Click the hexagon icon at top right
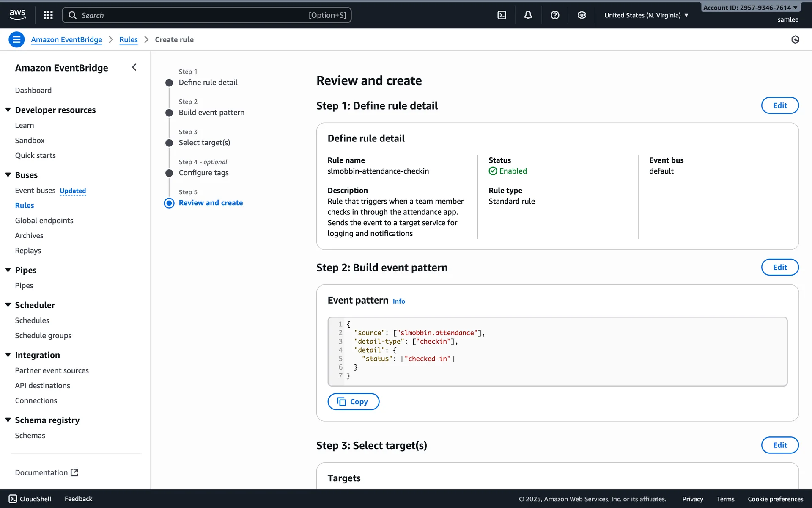The height and width of the screenshot is (508, 812). (795, 40)
